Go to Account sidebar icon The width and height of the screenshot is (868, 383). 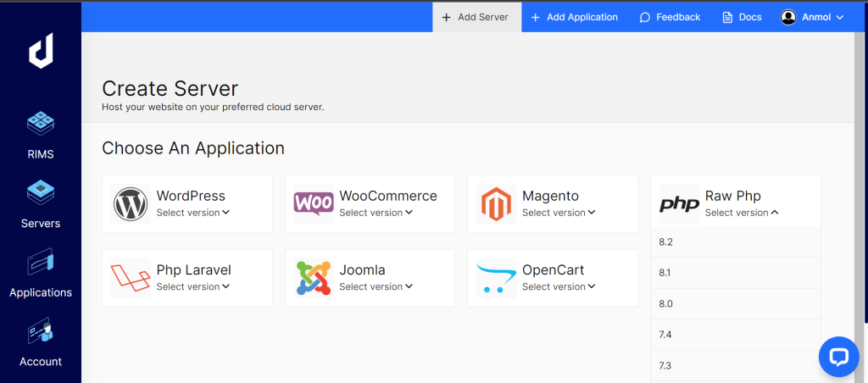[41, 332]
